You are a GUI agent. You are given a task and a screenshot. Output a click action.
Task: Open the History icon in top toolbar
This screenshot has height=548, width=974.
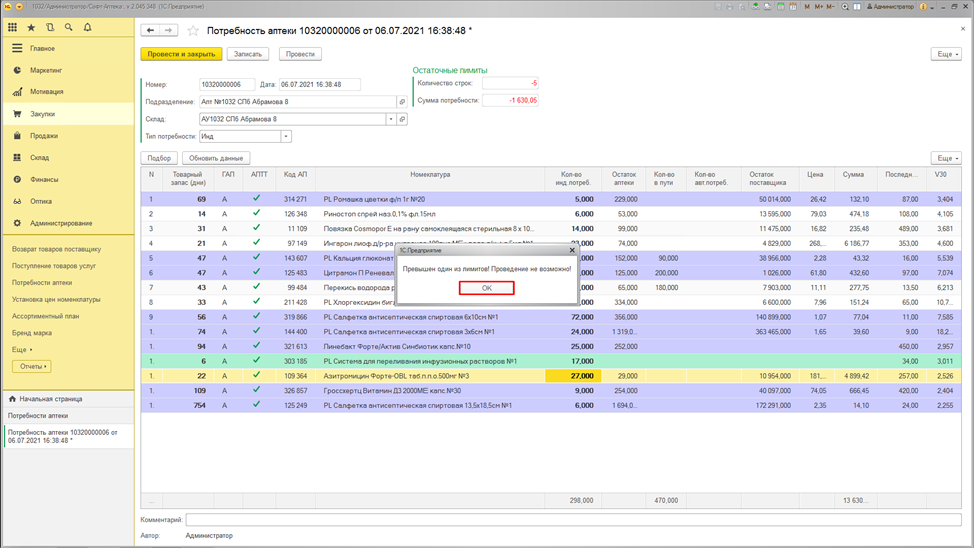coord(50,28)
